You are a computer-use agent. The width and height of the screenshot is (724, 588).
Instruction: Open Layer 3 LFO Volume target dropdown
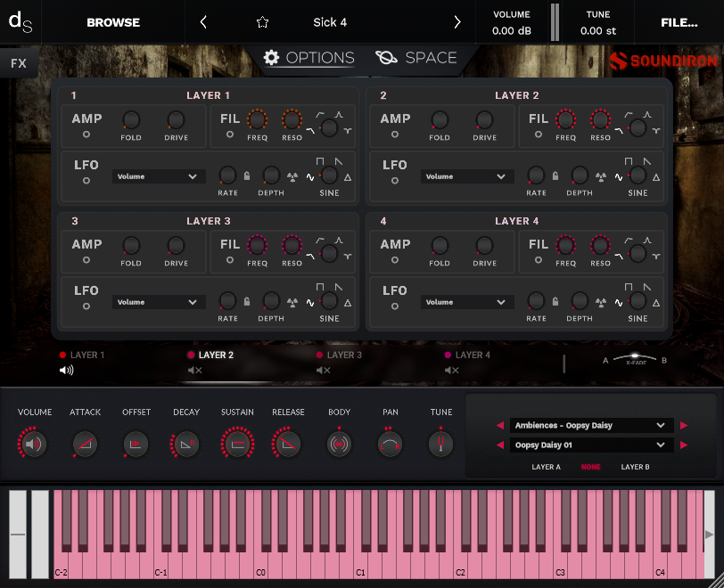(159, 302)
